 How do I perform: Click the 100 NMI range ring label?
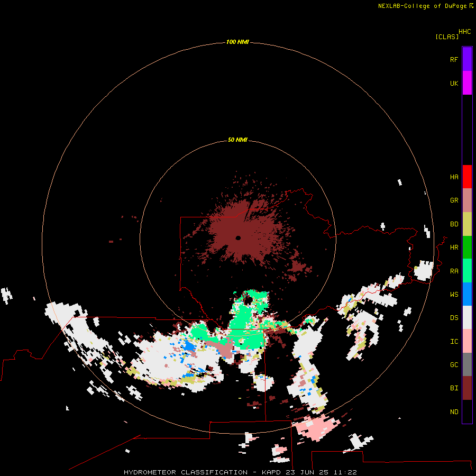pyautogui.click(x=237, y=42)
